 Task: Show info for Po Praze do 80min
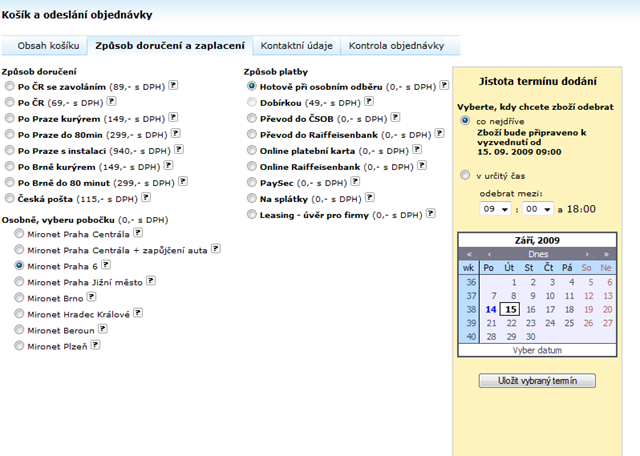[x=176, y=133]
